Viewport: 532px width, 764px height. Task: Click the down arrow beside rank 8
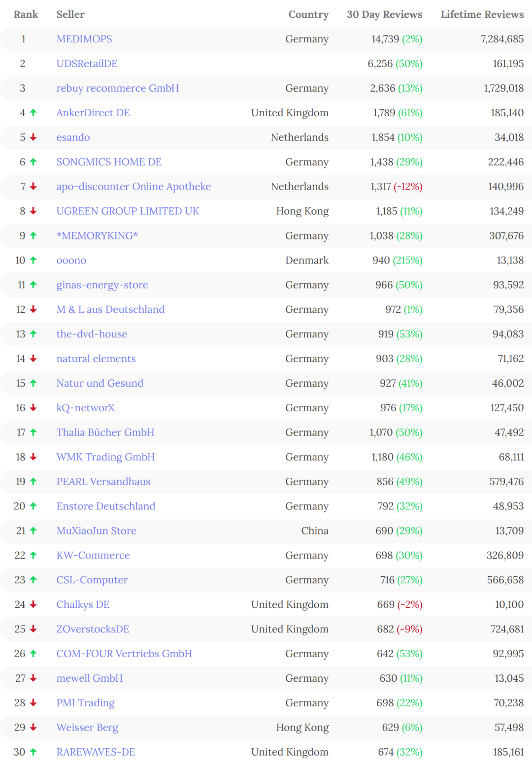tap(33, 211)
